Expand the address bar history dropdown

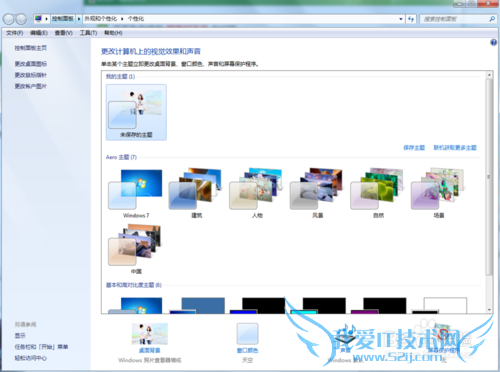coord(401,19)
